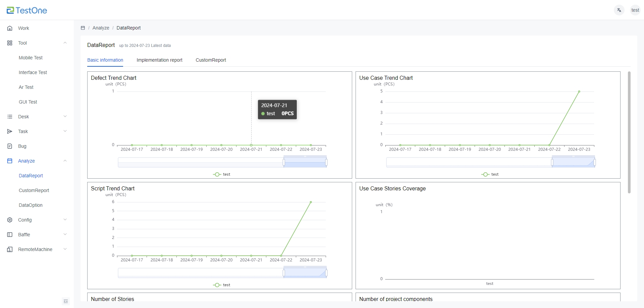Click Defect Trend Chart zoom slider right handle

tap(326, 163)
